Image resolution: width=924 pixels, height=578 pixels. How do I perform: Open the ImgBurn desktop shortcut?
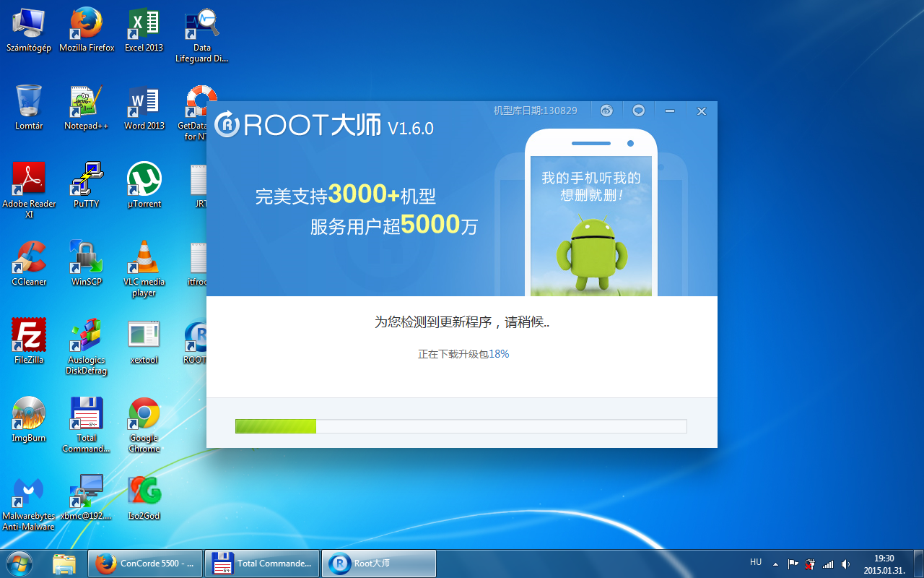pos(29,418)
